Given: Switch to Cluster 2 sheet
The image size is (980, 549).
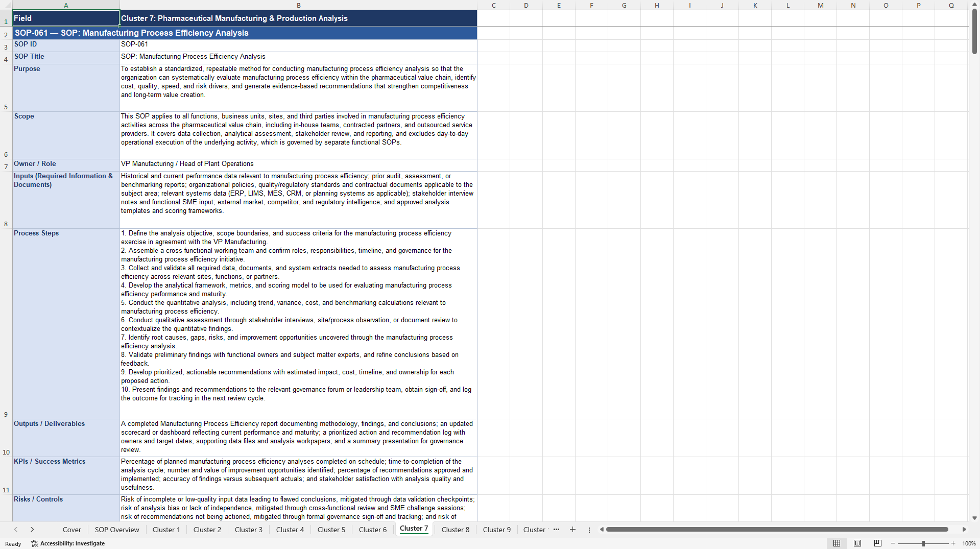Looking at the screenshot, I should pos(207,530).
